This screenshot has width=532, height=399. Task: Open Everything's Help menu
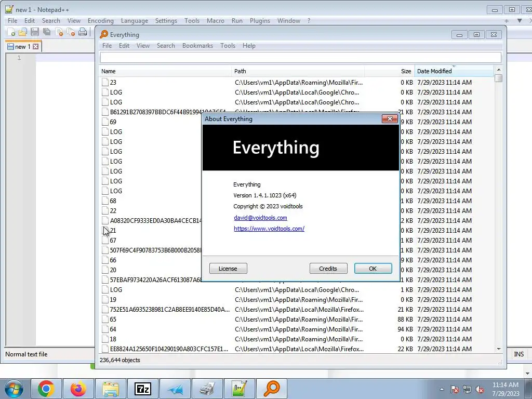pyautogui.click(x=249, y=46)
